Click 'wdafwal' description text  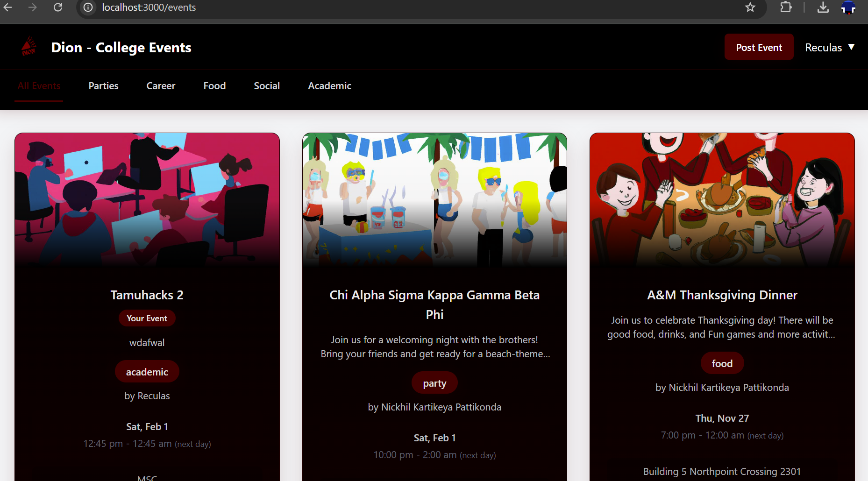147,343
